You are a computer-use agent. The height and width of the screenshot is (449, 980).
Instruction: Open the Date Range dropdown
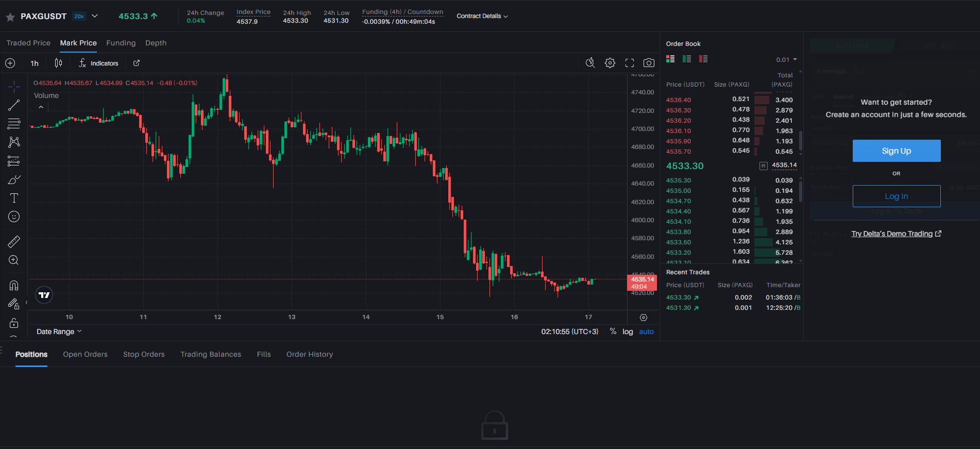[x=59, y=331]
